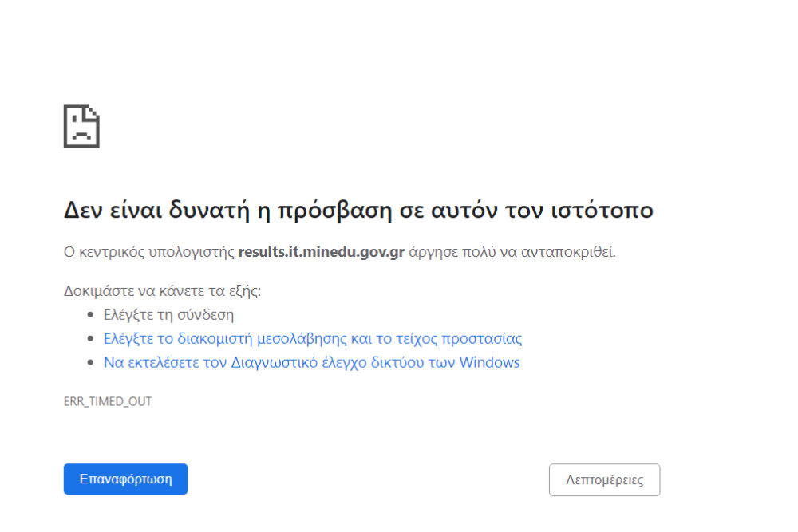Viewport: 798px width, 532px height.
Task: Click the bold hostname results.it.minedu.gov.gr
Action: 322,253
